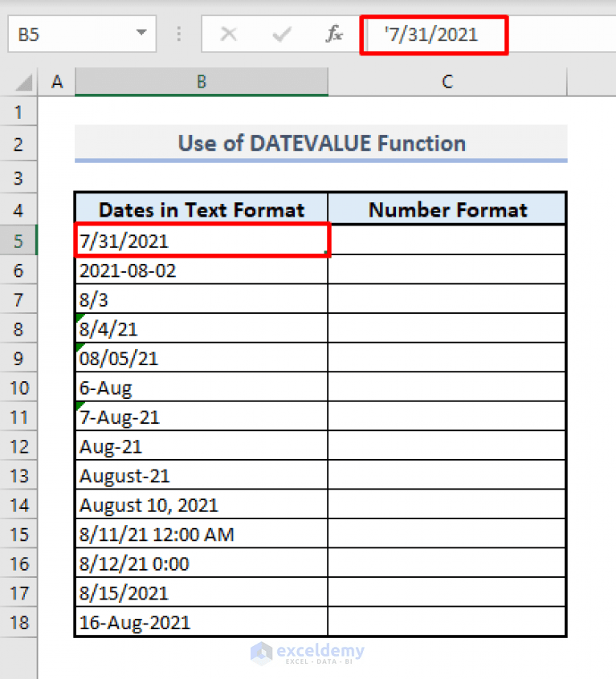Click empty Number Format cell beside 7/31/2021
616x679 pixels.
pyautogui.click(x=447, y=240)
